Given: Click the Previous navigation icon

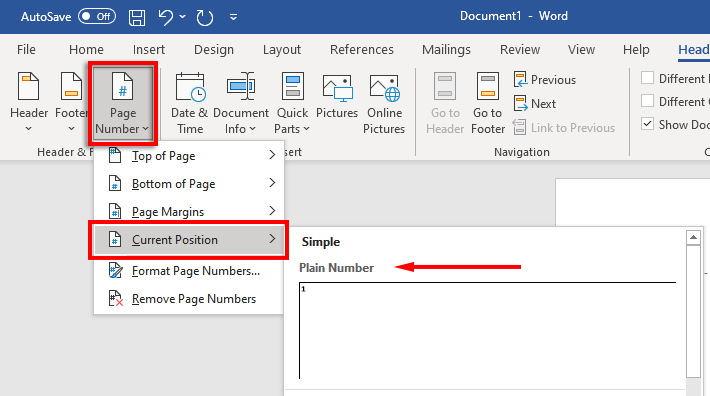Looking at the screenshot, I should pyautogui.click(x=520, y=80).
